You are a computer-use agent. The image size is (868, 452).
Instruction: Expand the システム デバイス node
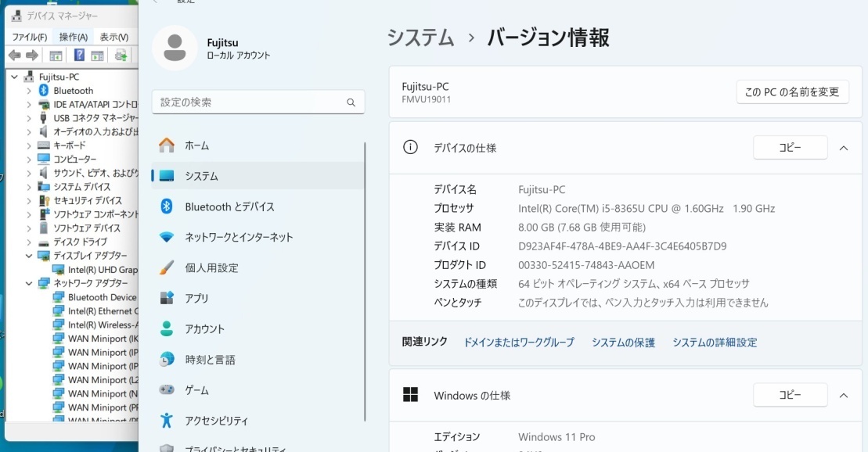29,187
